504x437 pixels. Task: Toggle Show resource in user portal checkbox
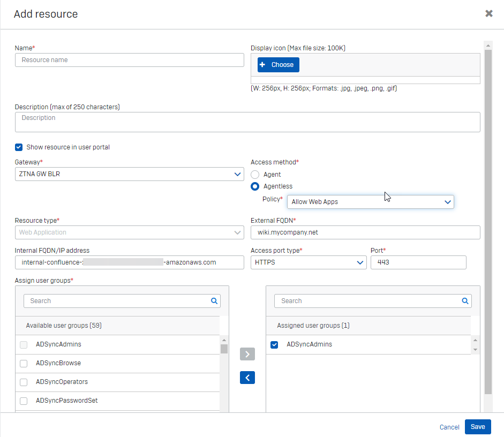coord(19,147)
